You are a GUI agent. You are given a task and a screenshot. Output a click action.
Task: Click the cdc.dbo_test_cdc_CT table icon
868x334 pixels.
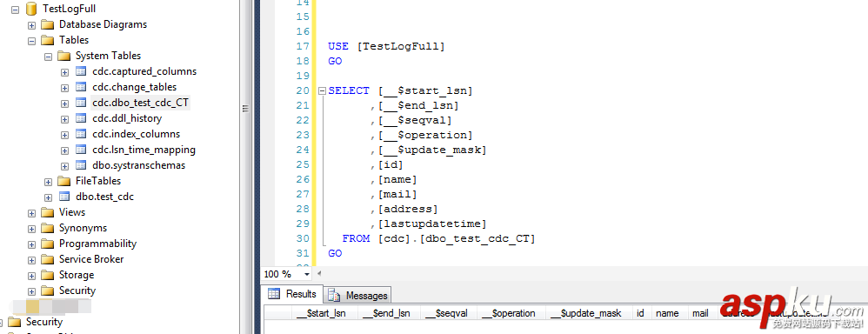coord(81,103)
